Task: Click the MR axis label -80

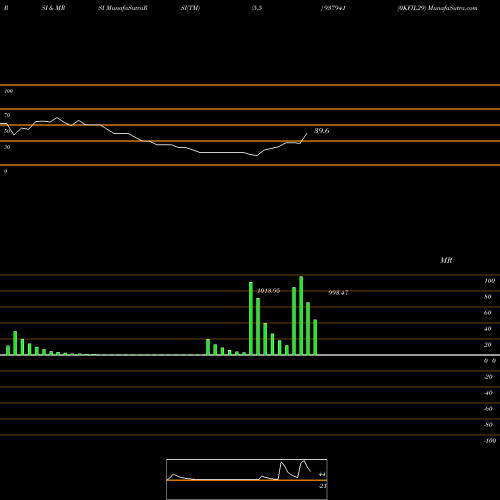Action: pyautogui.click(x=488, y=425)
